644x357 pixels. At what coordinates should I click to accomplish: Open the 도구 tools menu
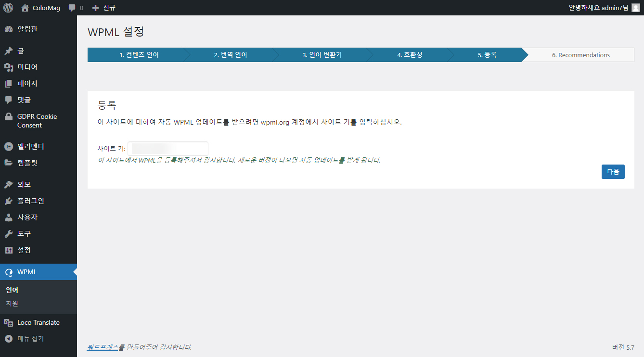[39, 233]
